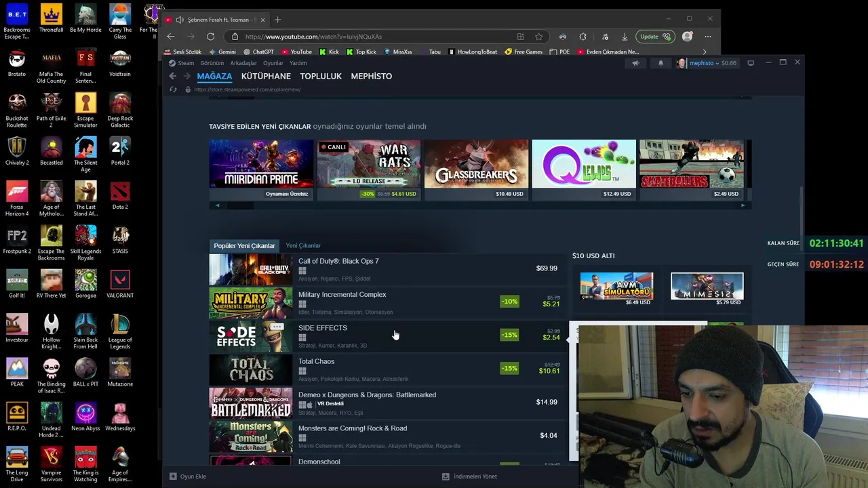Image resolution: width=868 pixels, height=488 pixels.
Task: Open SIDE EFFECTS game listing
Action: click(387, 336)
